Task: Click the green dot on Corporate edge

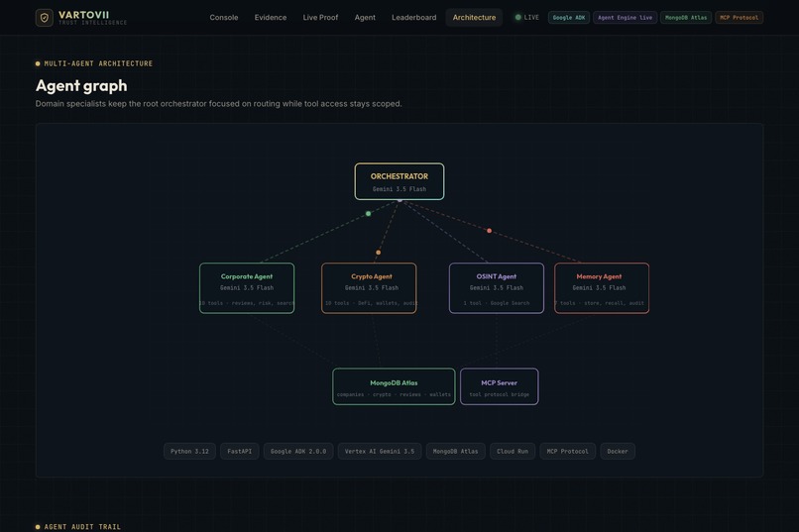Action: (x=369, y=214)
